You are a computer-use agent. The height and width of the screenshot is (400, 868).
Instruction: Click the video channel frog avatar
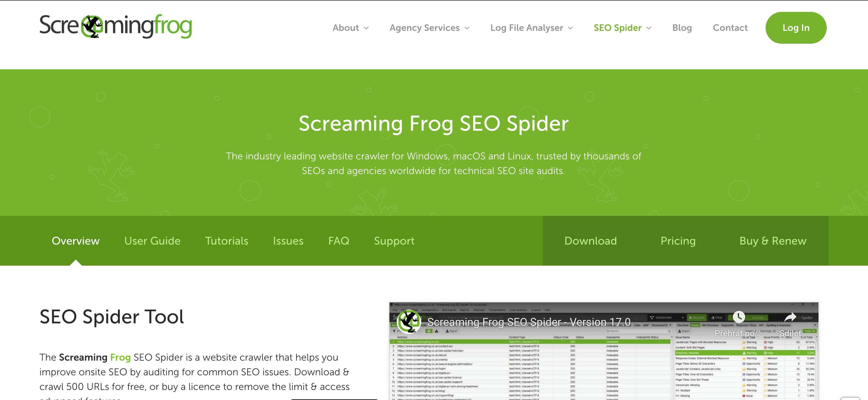409,321
